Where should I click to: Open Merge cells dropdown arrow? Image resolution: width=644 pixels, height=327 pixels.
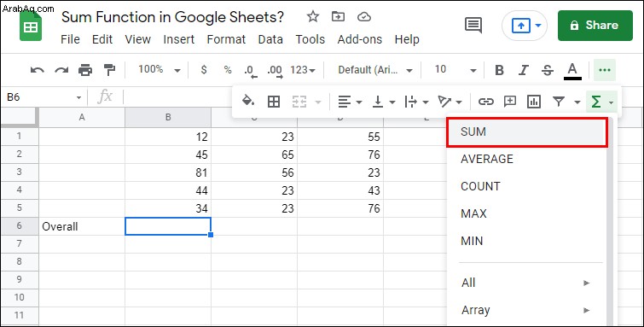click(x=318, y=102)
